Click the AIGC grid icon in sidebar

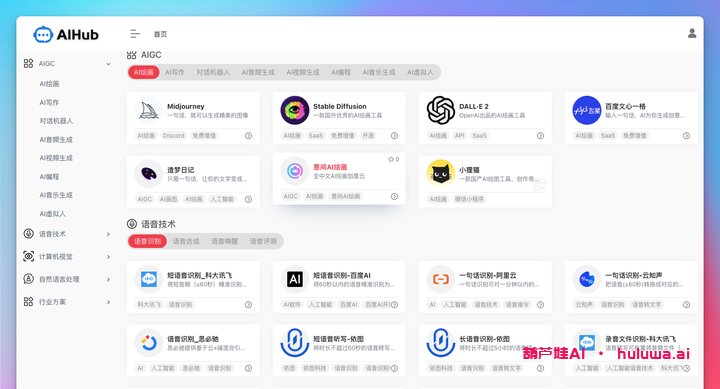tap(28, 63)
